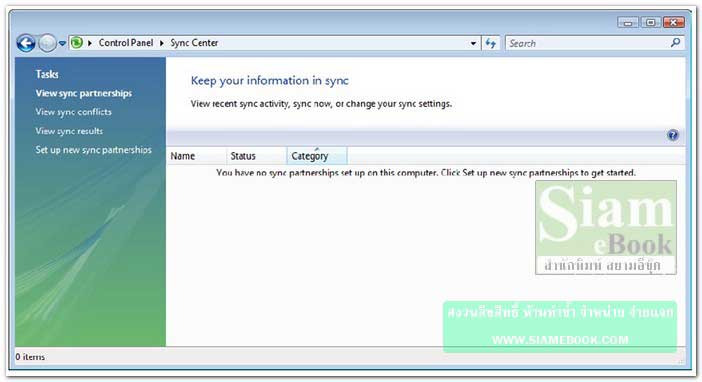Screen dimensions: 702x382
Task: Expand the breadcrumb arrow before Control Panel
Action: [90, 43]
